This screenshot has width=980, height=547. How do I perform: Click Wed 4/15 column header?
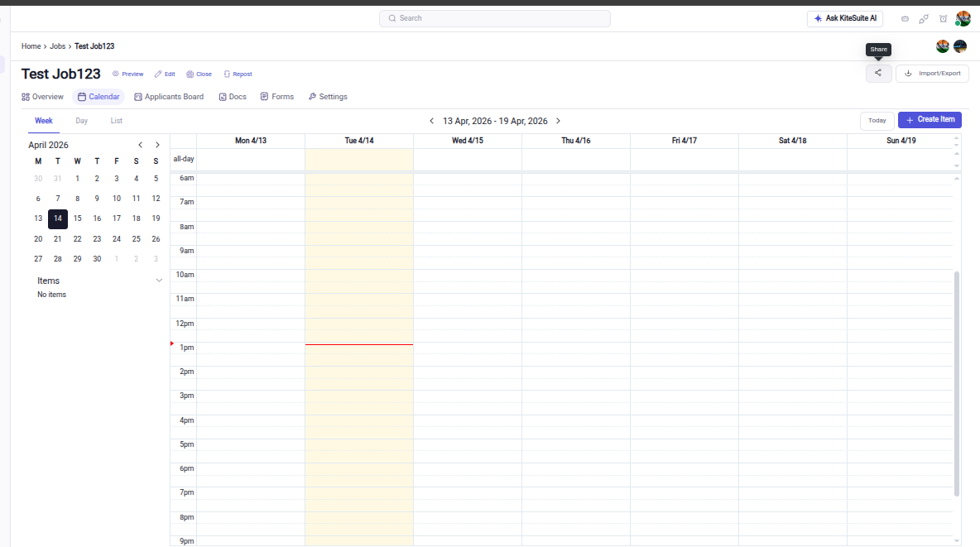click(468, 141)
